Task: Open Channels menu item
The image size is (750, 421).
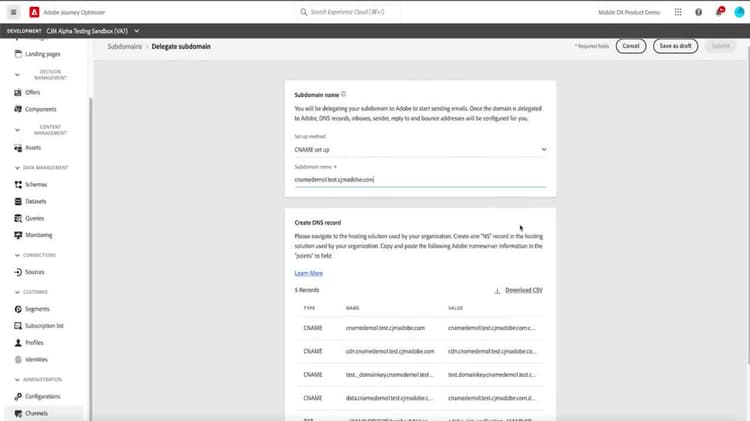Action: point(36,413)
